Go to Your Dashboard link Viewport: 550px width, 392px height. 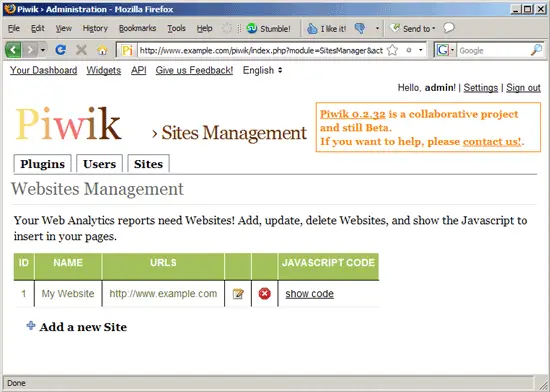click(43, 70)
